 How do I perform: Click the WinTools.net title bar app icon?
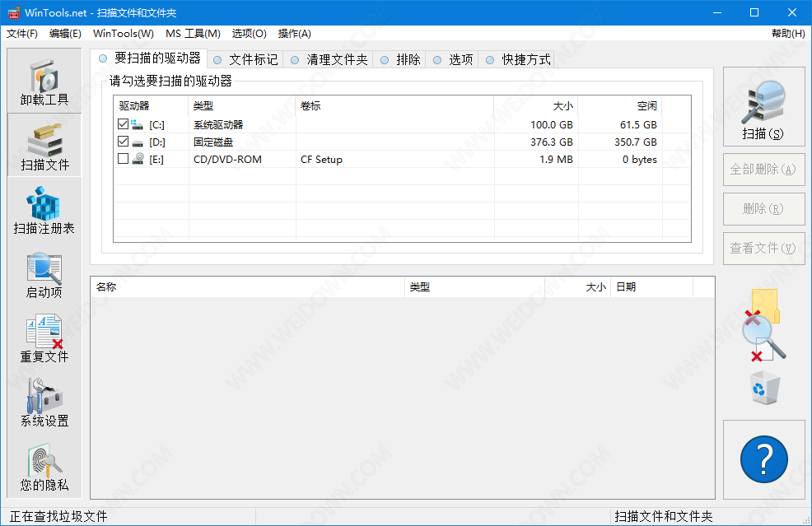point(13,12)
